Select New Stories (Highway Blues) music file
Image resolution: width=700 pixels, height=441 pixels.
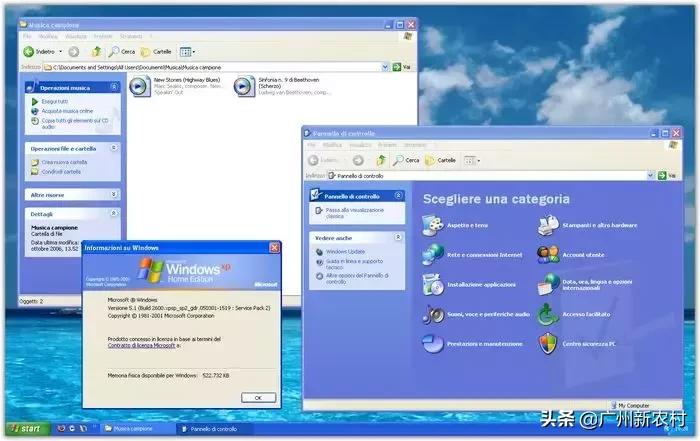(176, 86)
